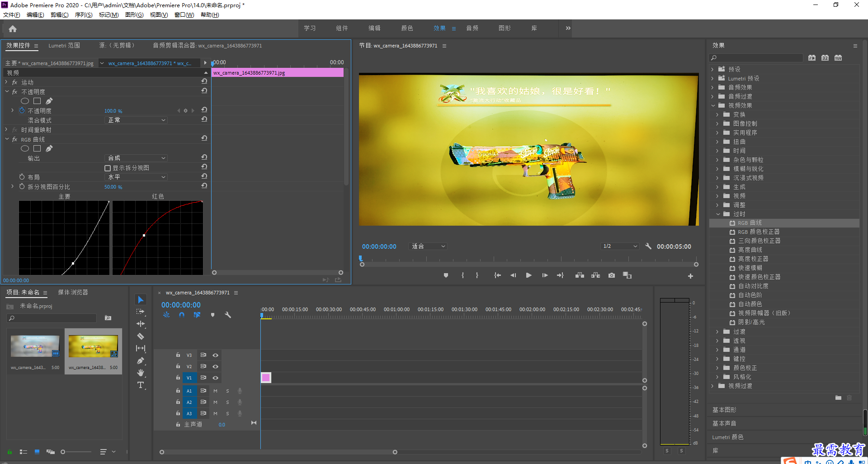The image size is (868, 464).
Task: Click the Home icon
Action: pyautogui.click(x=13, y=28)
